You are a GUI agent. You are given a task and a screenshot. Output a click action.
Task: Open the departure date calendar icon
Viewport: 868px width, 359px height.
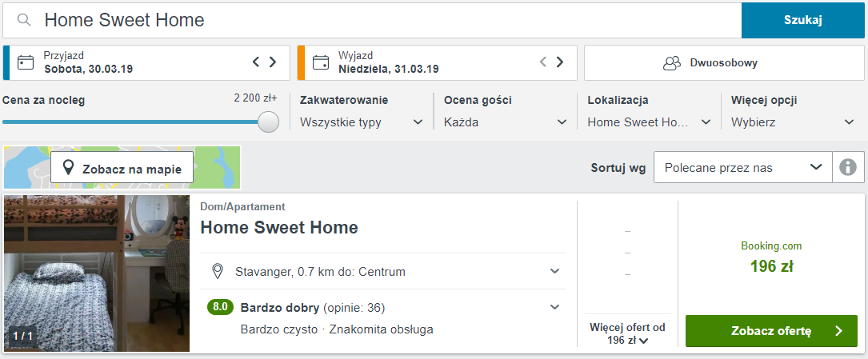(321, 62)
